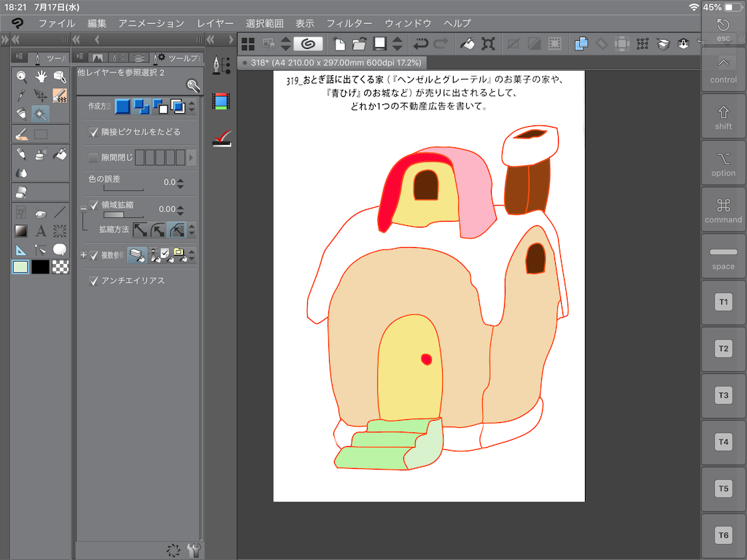This screenshot has height=560, width=747.
Task: Select the Move layer tool
Action: 41,96
